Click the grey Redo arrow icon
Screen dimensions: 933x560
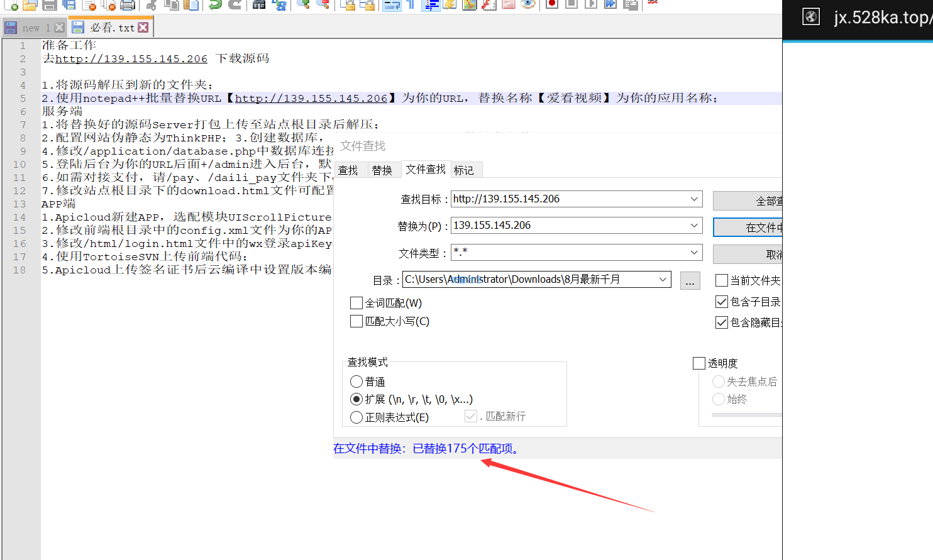235,5
